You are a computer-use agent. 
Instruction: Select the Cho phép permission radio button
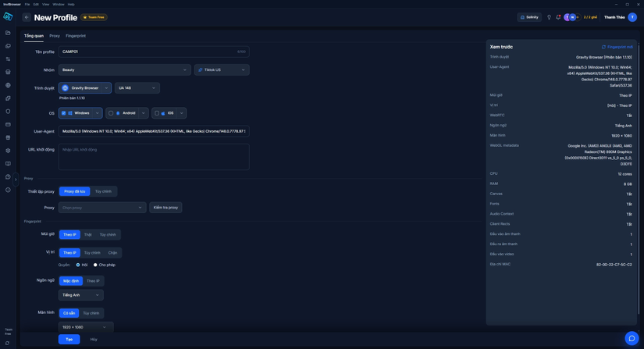tap(95, 265)
